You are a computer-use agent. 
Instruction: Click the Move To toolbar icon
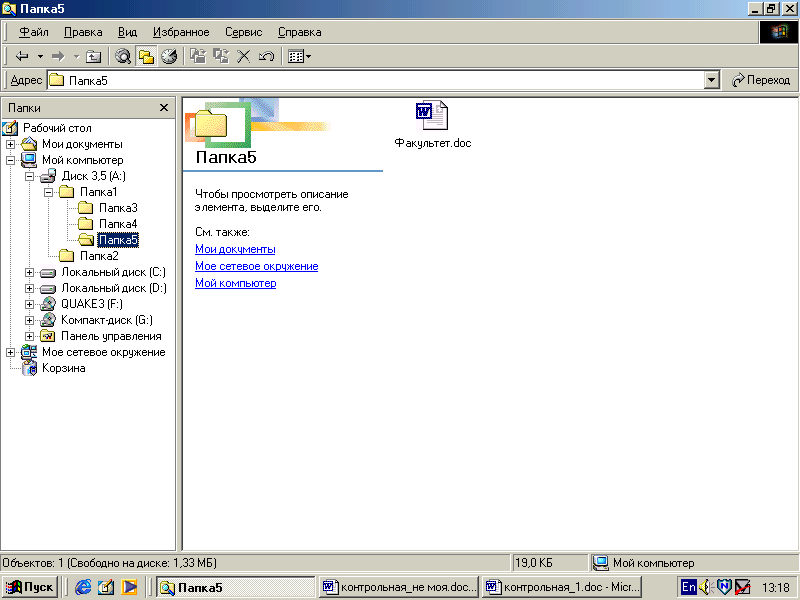point(198,56)
